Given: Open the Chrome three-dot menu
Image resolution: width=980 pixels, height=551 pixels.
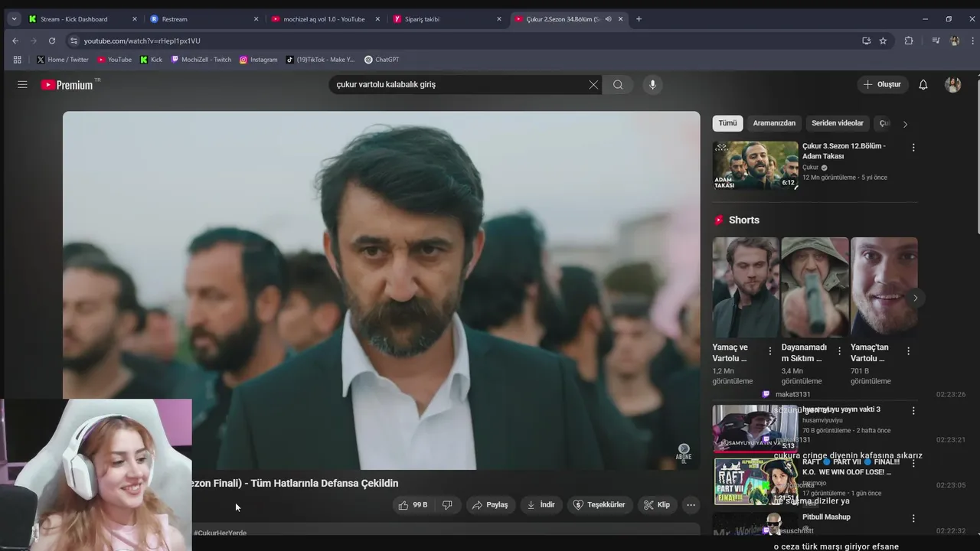Looking at the screenshot, I should tap(972, 41).
